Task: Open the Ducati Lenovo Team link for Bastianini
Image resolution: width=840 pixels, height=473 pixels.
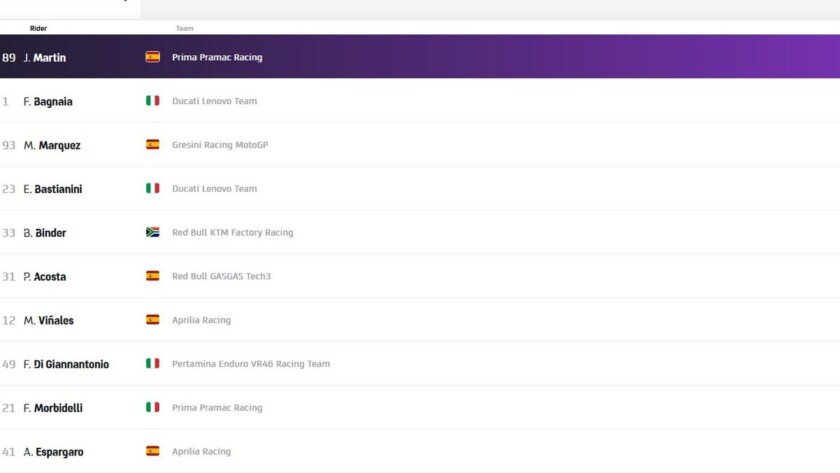Action: click(x=214, y=189)
